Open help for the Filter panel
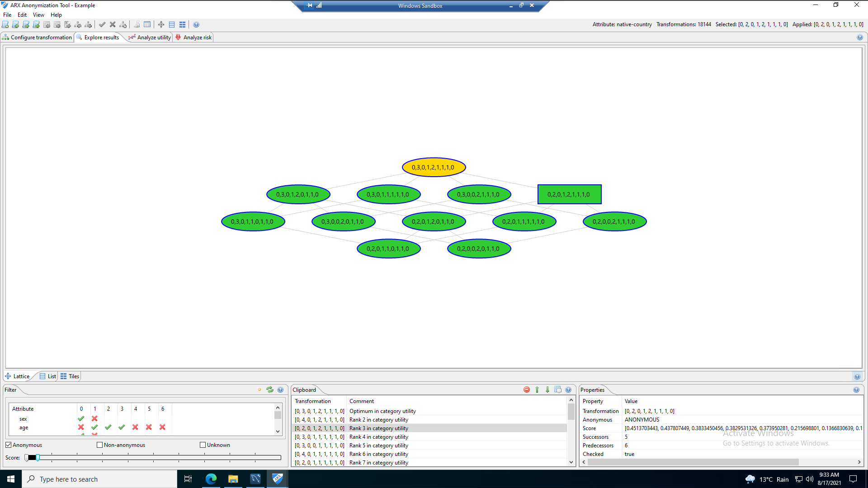This screenshot has width=868, height=488. 280,389
